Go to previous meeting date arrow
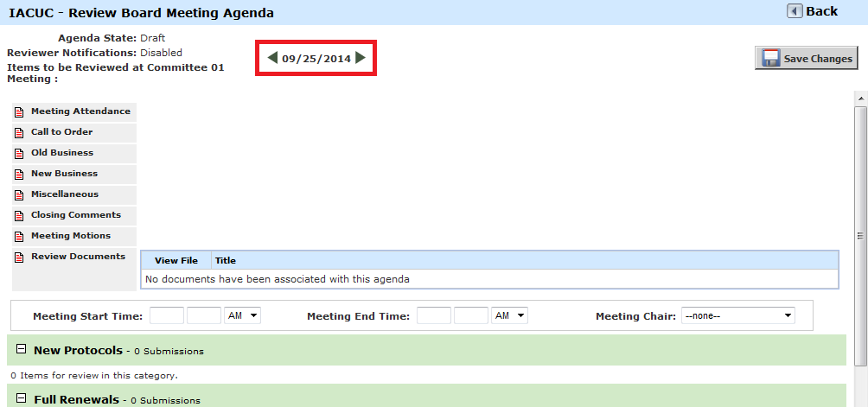868x407 pixels. click(x=272, y=58)
